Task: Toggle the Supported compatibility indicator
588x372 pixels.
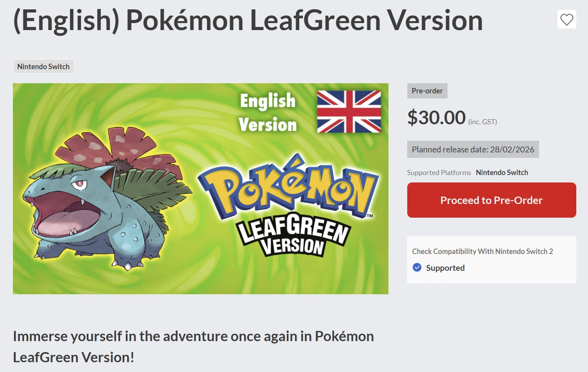Action: pos(417,268)
